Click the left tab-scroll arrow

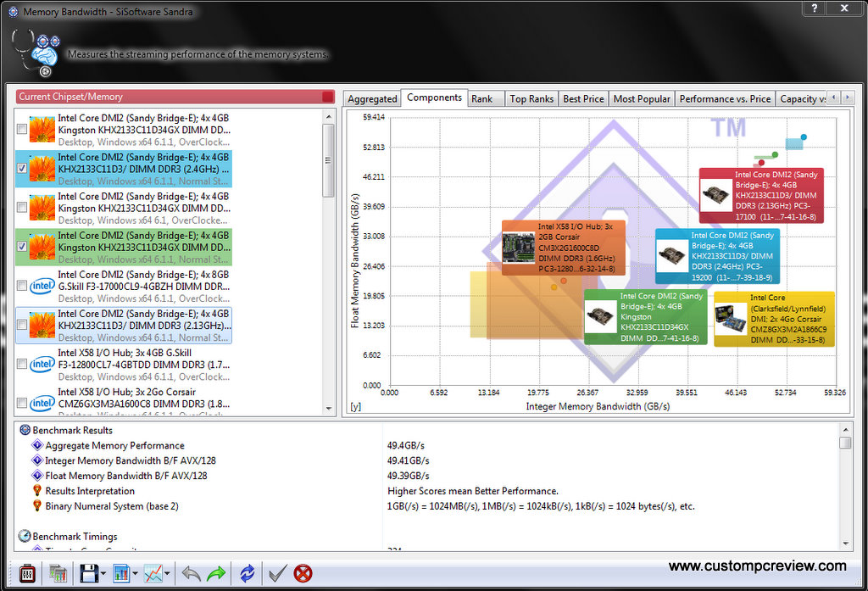834,98
